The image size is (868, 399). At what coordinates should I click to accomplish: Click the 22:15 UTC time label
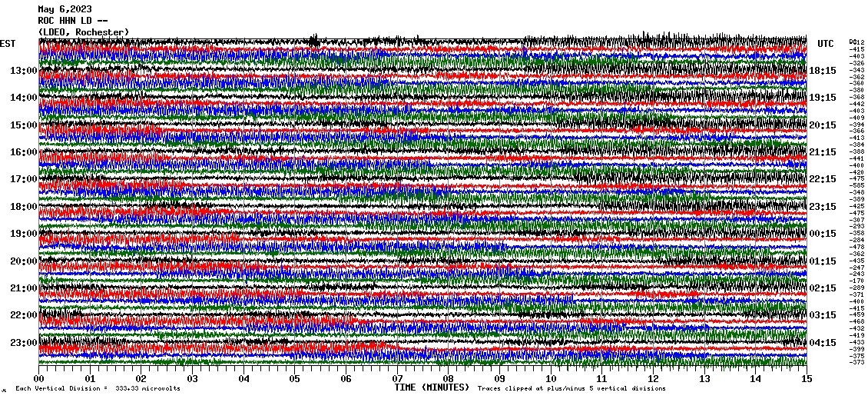point(823,179)
